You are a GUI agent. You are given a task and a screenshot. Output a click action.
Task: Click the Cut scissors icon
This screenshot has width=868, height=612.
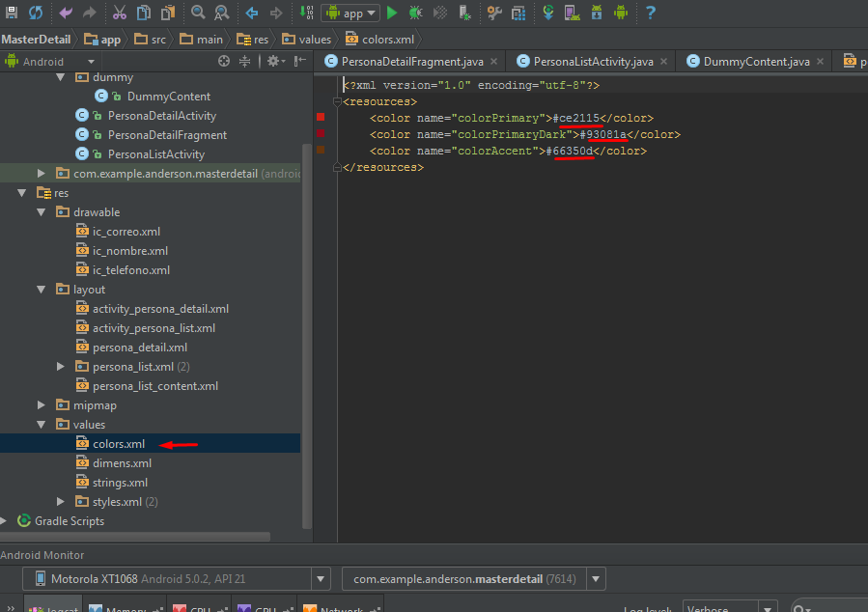click(119, 13)
